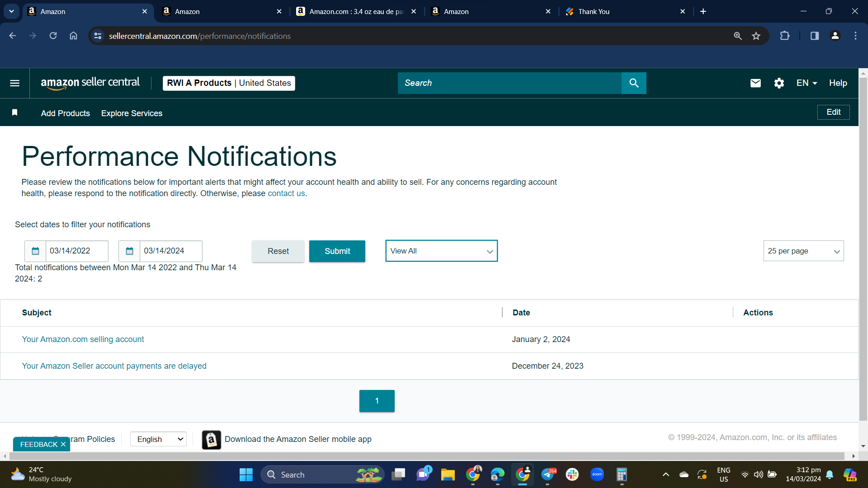Open the Explore Services menu item

(x=132, y=113)
